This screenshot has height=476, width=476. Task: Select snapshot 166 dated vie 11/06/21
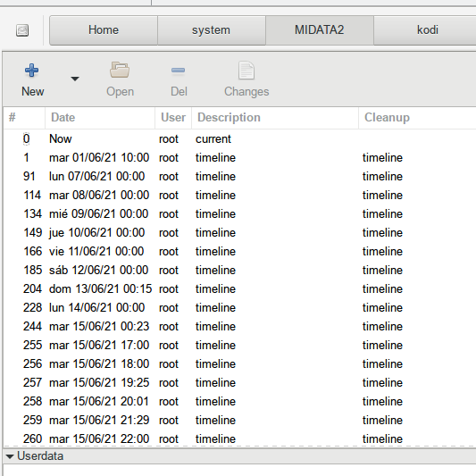240,251
